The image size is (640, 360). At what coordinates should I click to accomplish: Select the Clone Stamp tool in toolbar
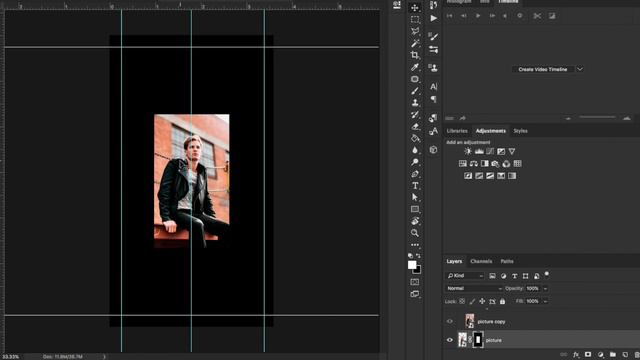coord(415,103)
